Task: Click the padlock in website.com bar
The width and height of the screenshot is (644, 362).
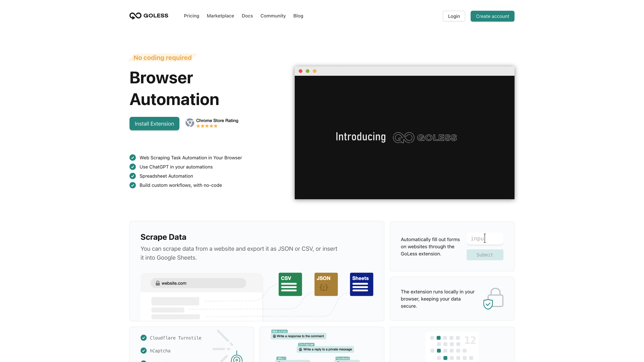Action: click(x=158, y=283)
